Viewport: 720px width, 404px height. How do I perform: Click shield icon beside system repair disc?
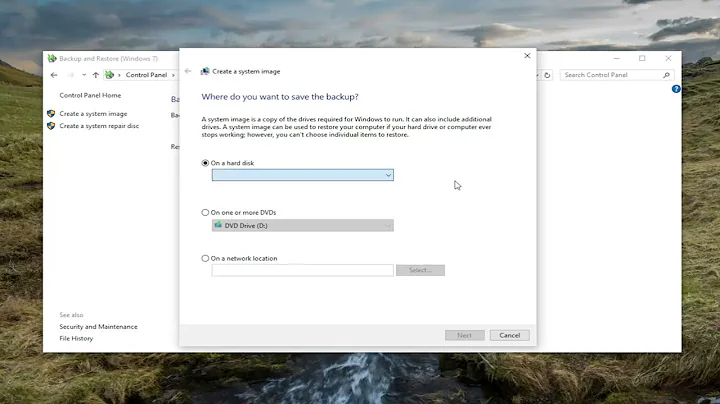point(51,126)
